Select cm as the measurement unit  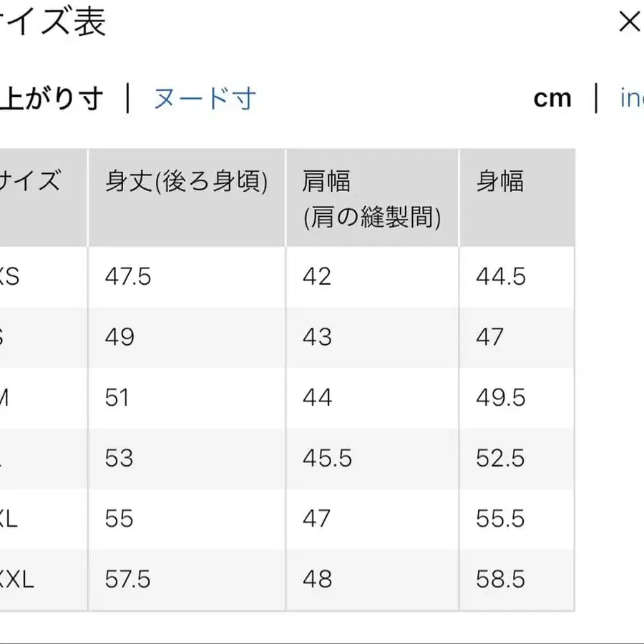pos(552,98)
